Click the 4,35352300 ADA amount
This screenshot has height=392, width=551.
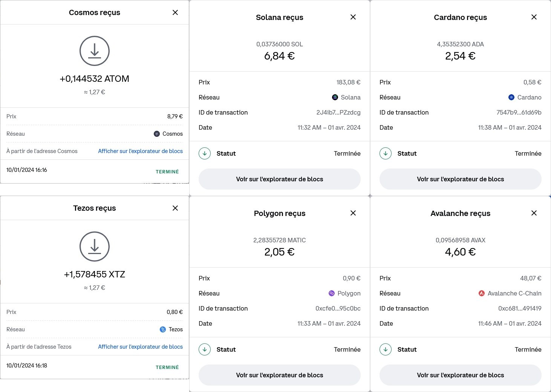pyautogui.click(x=461, y=44)
